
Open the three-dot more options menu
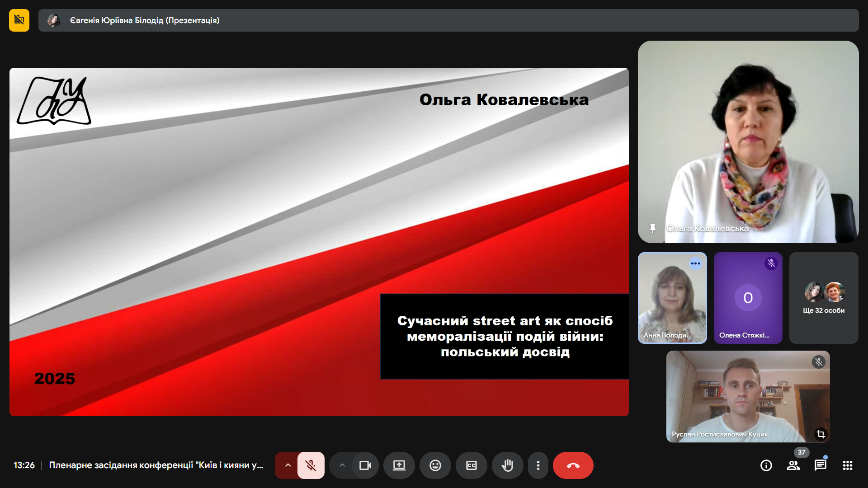coord(538,465)
